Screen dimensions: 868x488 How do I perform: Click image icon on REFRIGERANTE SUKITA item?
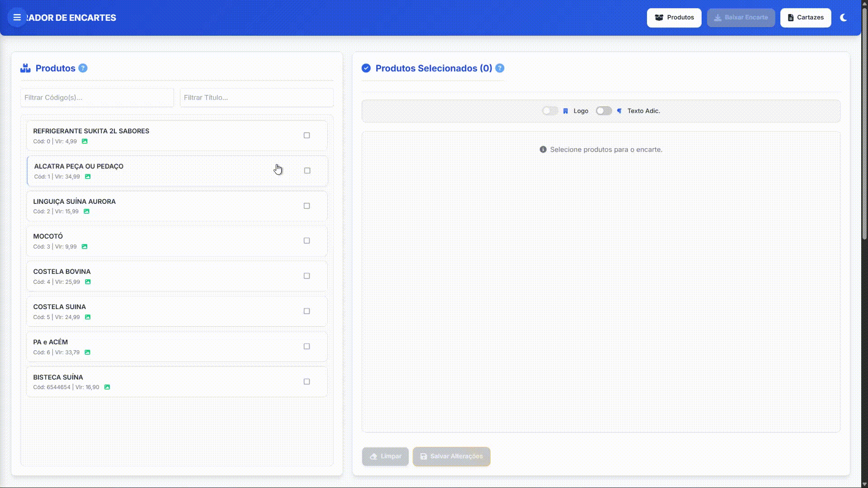click(x=85, y=141)
